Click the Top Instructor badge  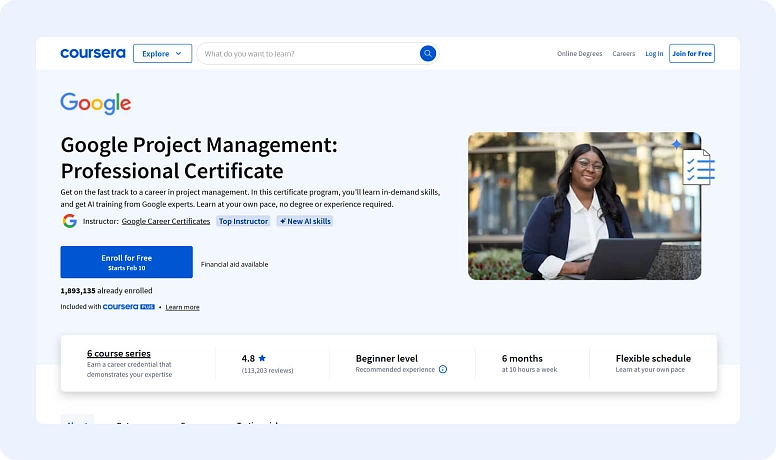(x=243, y=221)
